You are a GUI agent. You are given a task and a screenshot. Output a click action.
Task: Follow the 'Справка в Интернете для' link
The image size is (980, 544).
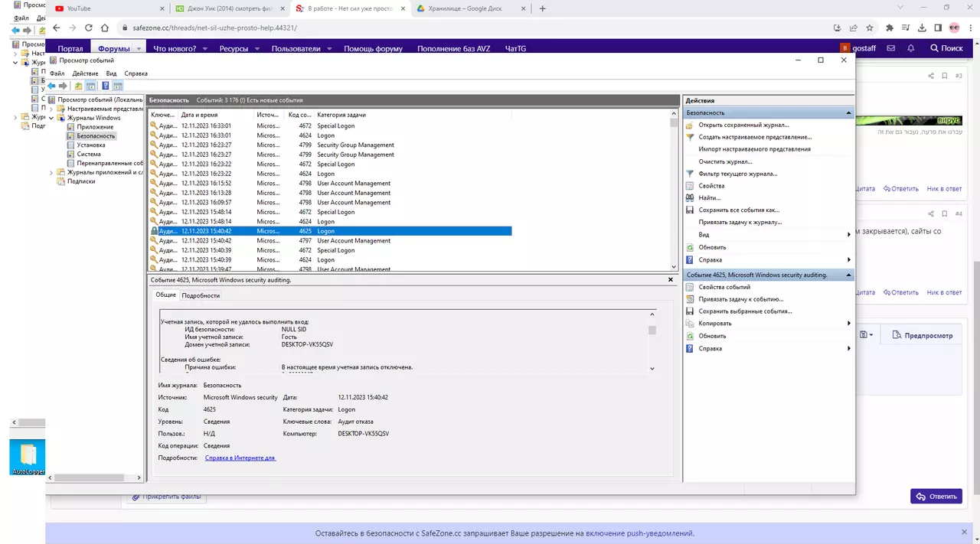240,458
